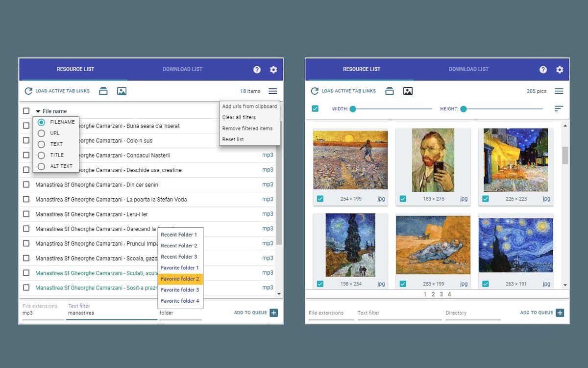Enable the TITLE filter radio button
The width and height of the screenshot is (588, 368).
(41, 155)
